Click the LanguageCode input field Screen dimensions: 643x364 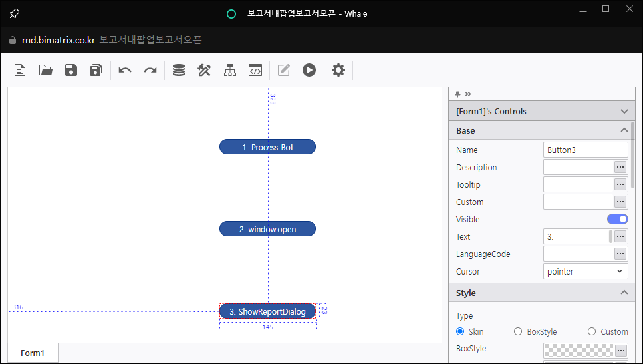click(x=579, y=254)
